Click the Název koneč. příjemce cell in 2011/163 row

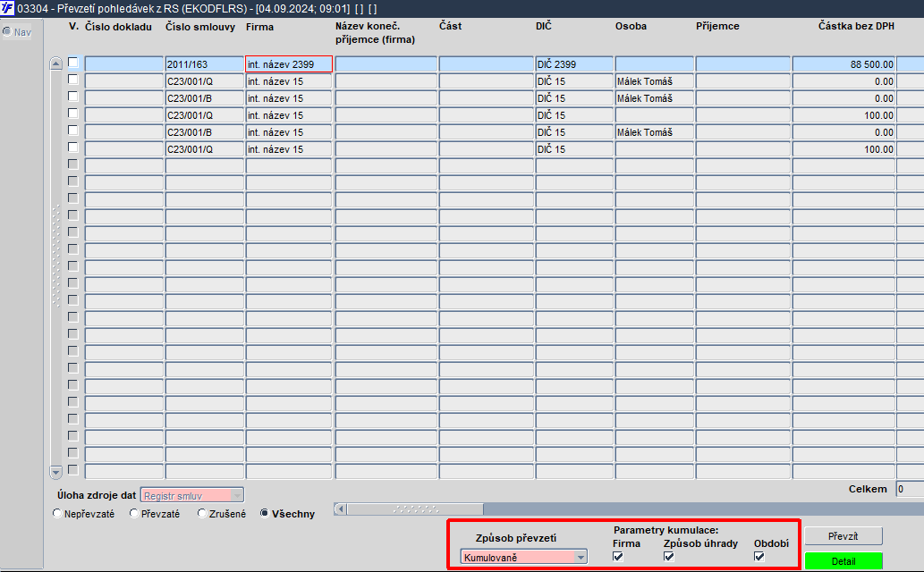click(386, 64)
